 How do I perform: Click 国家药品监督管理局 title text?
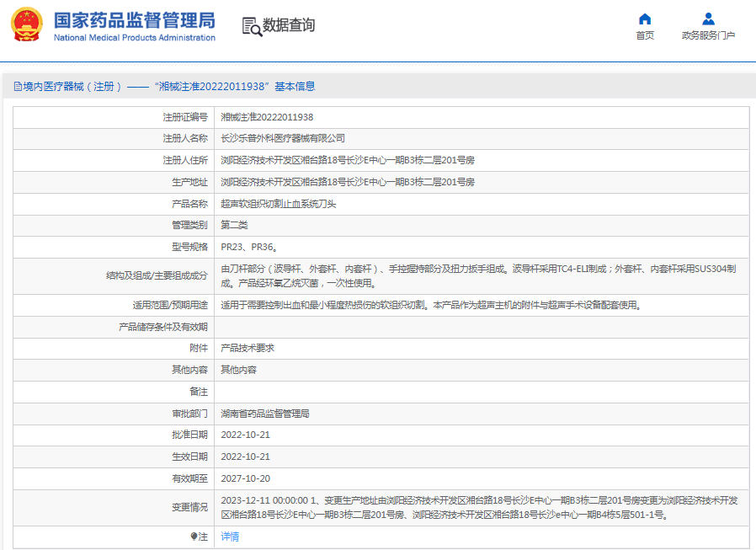click(x=135, y=20)
